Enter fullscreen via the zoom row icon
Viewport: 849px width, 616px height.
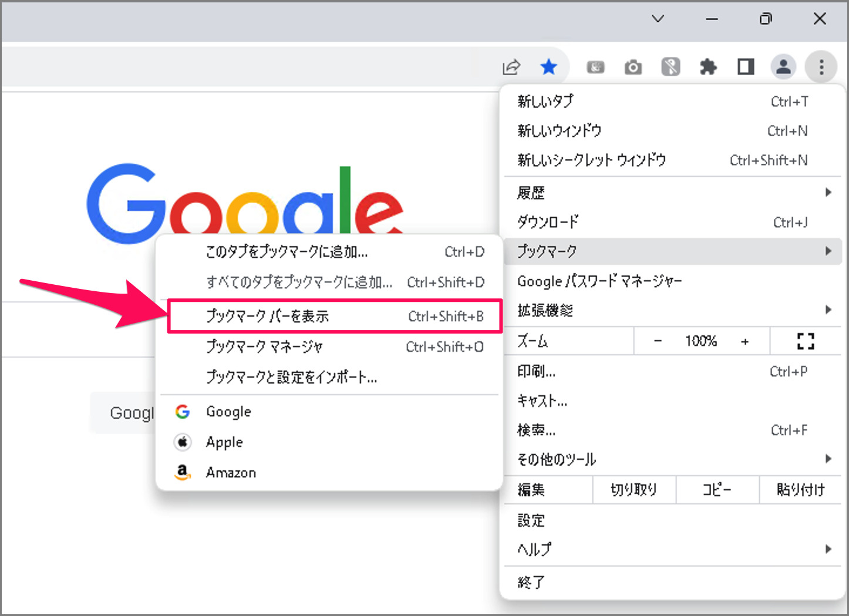click(x=806, y=341)
